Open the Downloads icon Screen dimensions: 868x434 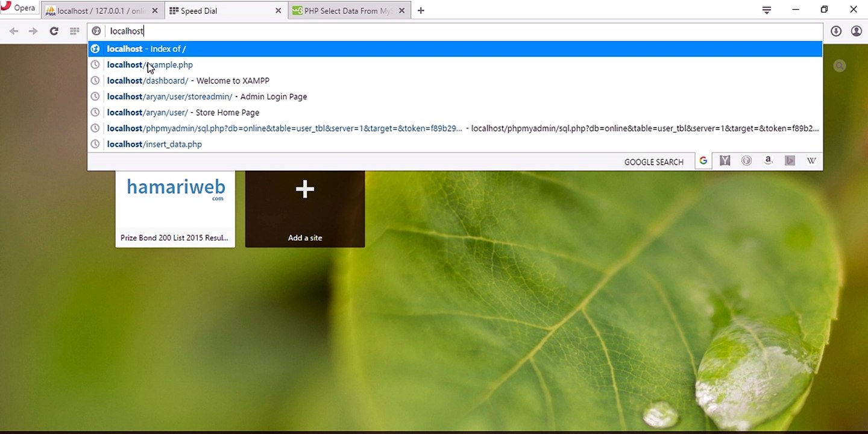(836, 31)
